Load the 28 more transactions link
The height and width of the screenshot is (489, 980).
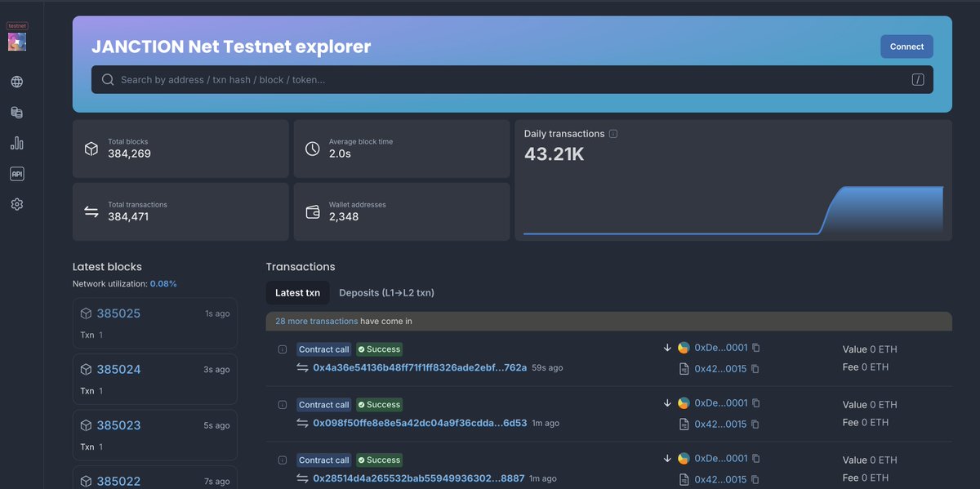click(x=316, y=322)
